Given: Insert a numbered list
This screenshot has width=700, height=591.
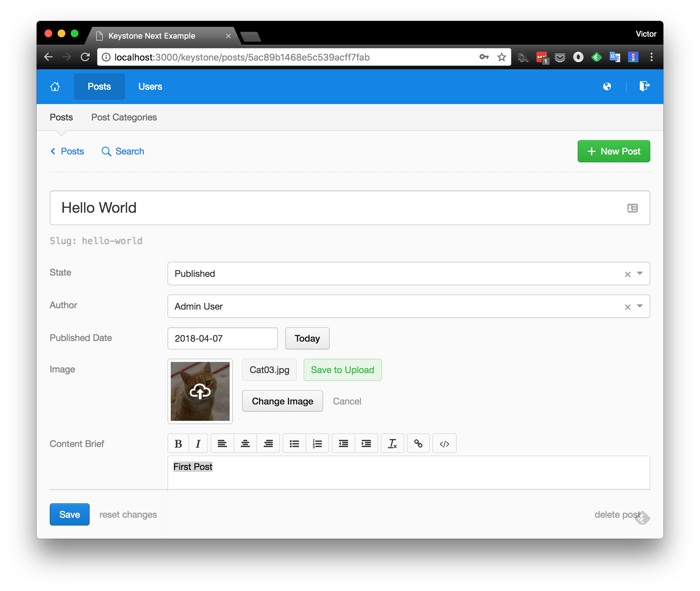Looking at the screenshot, I should [x=317, y=443].
